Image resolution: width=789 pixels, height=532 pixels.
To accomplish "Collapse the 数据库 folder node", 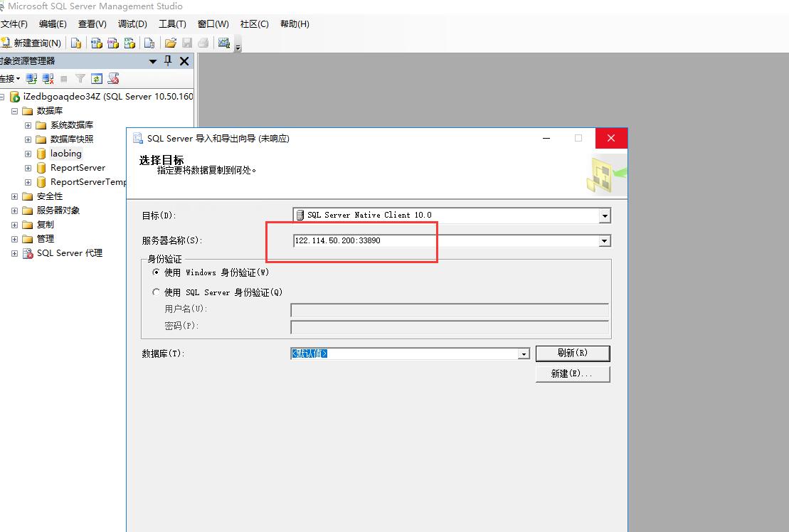I will [x=15, y=111].
